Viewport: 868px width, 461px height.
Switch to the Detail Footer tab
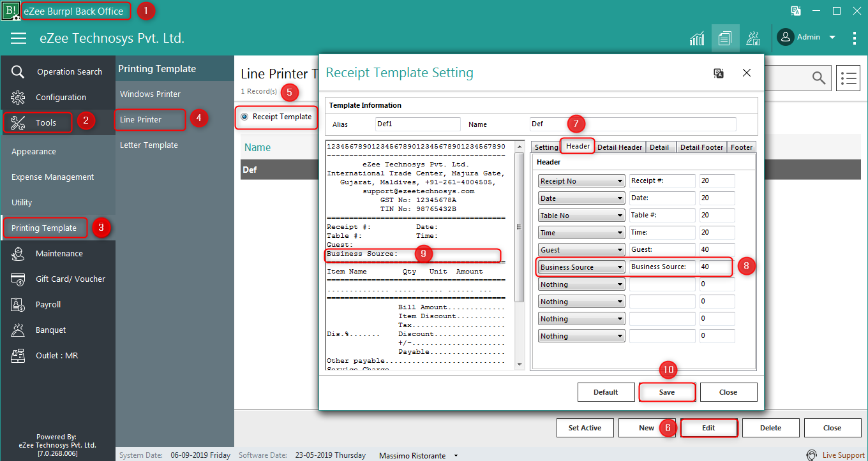[x=701, y=147]
